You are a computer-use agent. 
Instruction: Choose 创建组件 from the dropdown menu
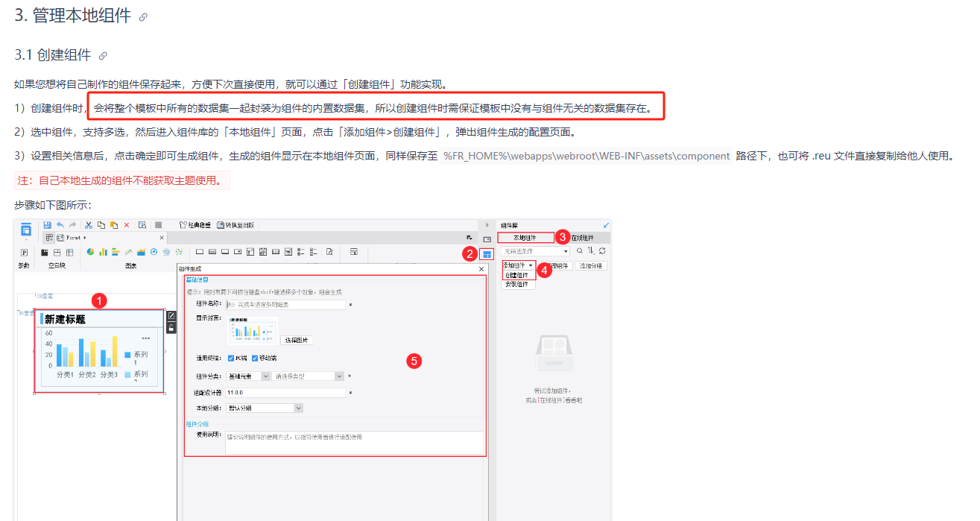[517, 275]
